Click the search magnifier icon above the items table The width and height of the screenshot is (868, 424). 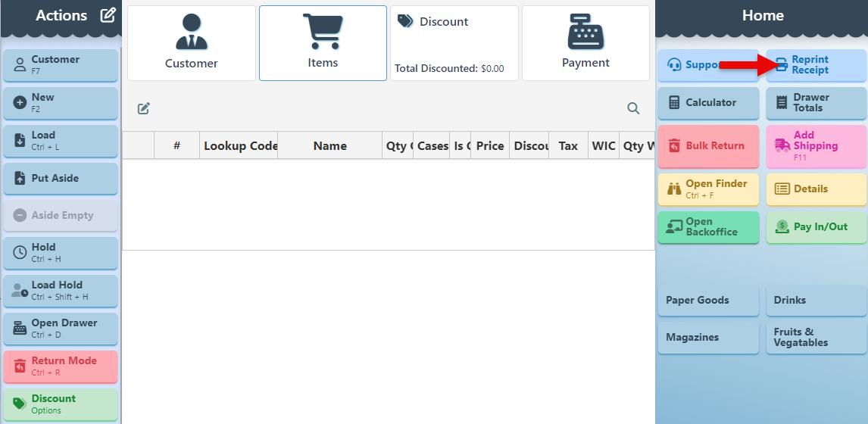[633, 108]
